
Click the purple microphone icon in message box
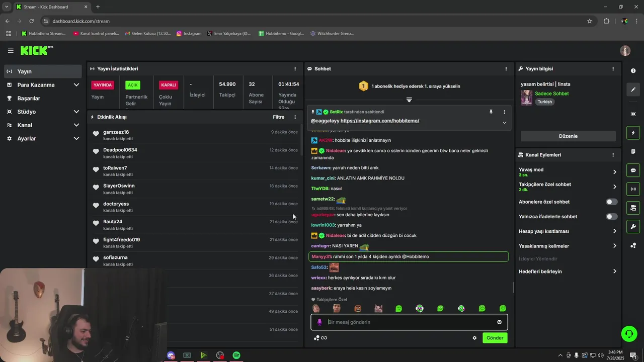(319, 322)
